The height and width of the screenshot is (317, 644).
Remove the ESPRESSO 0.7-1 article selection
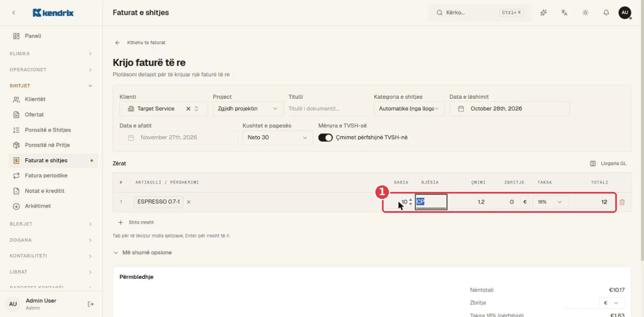click(x=189, y=202)
